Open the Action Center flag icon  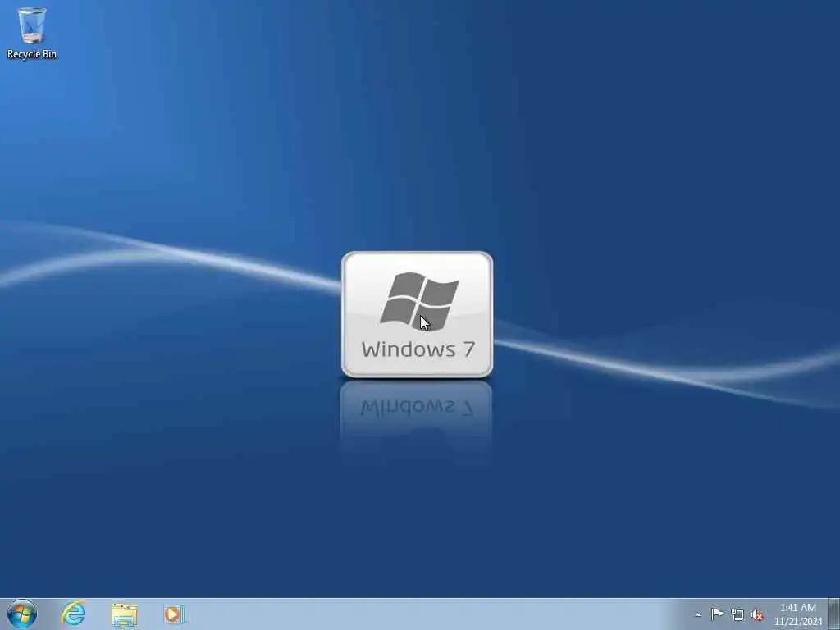coord(717,614)
